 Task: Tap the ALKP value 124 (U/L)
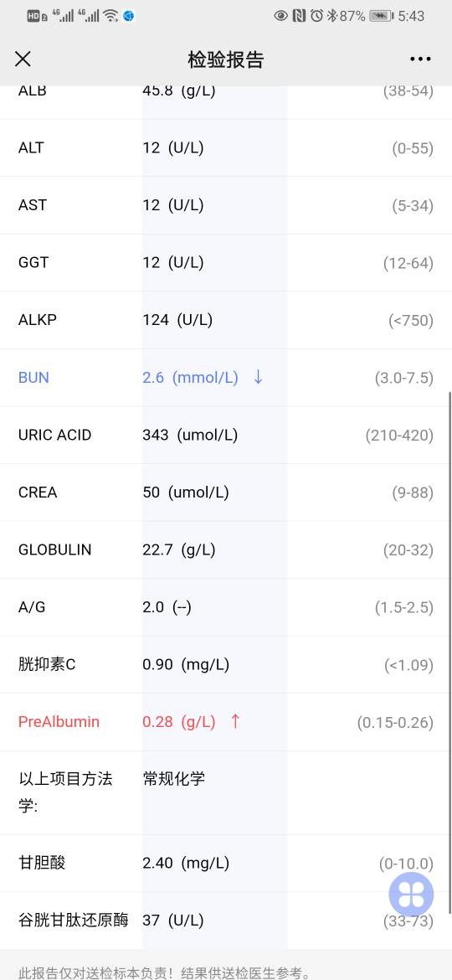177,320
